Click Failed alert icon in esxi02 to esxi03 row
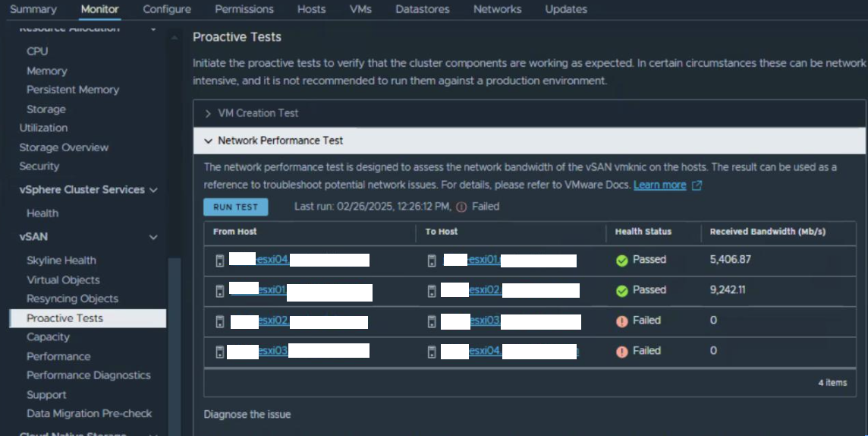Image resolution: width=868 pixels, height=436 pixels. pos(621,321)
